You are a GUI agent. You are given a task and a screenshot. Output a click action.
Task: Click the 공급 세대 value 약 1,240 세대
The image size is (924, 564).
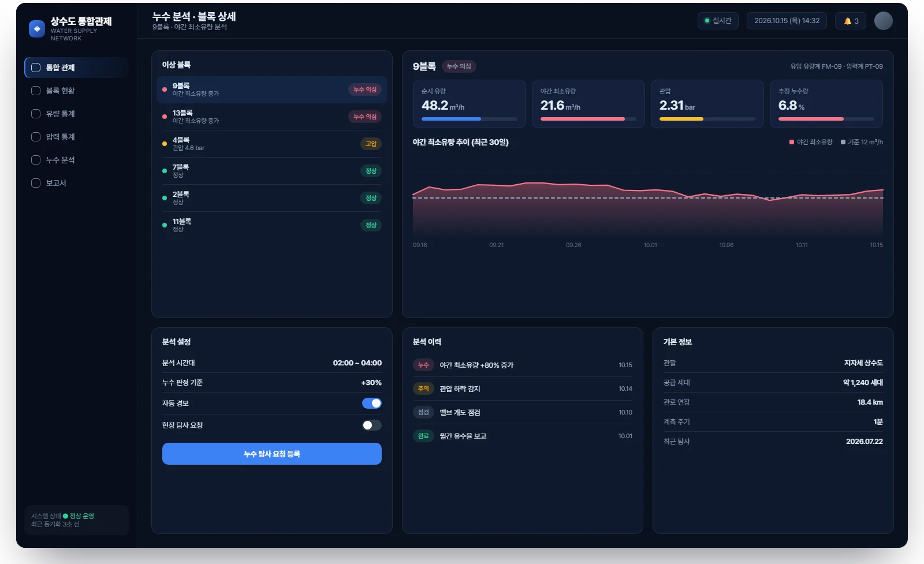[x=863, y=383]
